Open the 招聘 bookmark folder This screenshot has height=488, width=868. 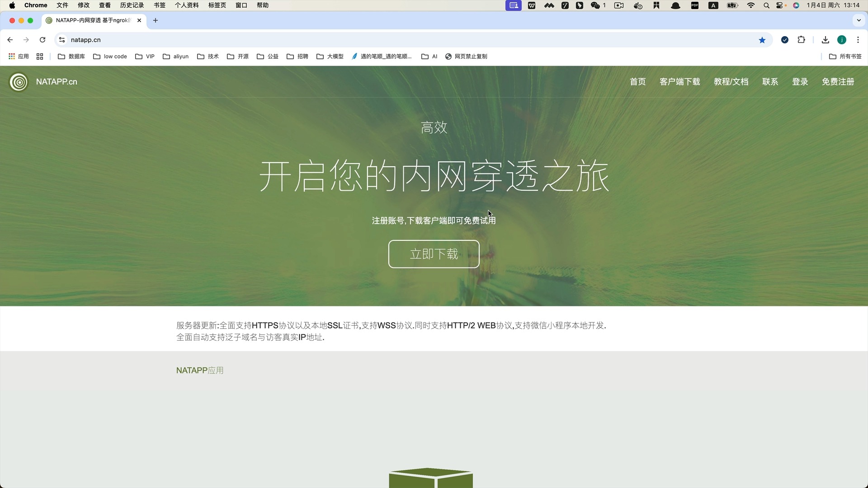[x=297, y=56]
